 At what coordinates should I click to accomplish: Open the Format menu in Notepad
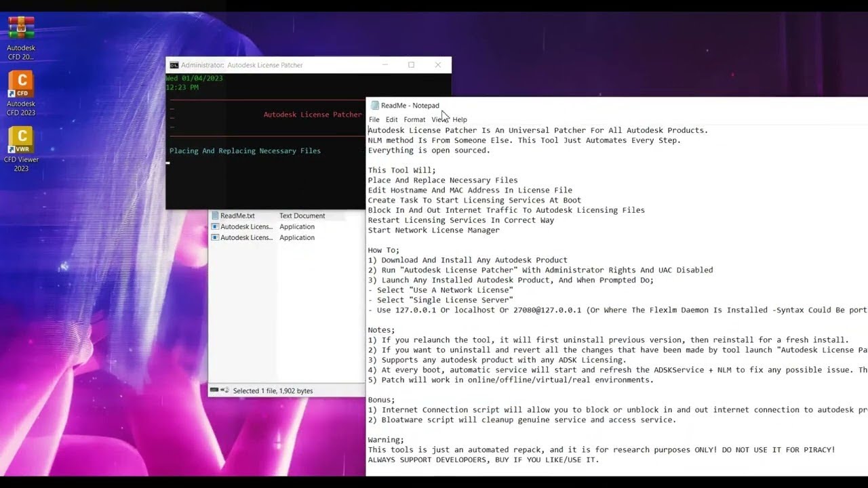pyautogui.click(x=414, y=119)
